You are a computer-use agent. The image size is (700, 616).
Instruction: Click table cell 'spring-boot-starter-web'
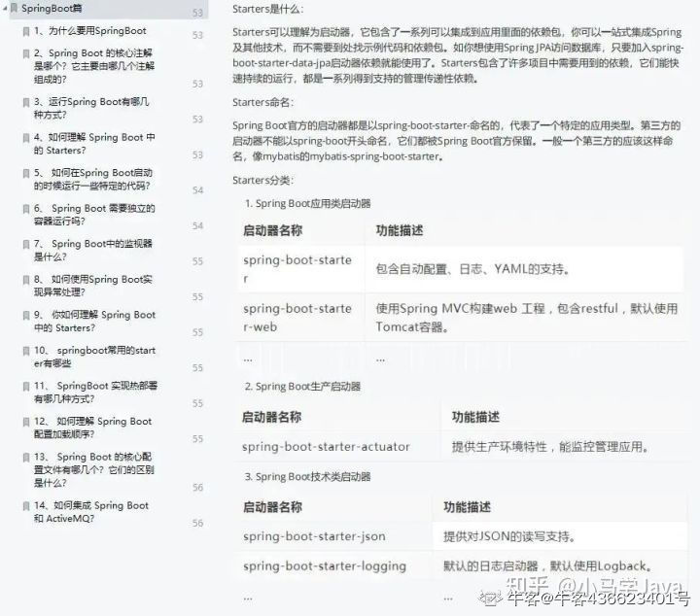tap(297, 318)
